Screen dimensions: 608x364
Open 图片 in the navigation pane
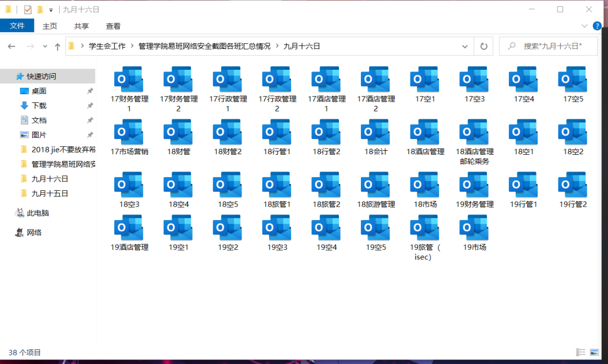click(x=39, y=135)
